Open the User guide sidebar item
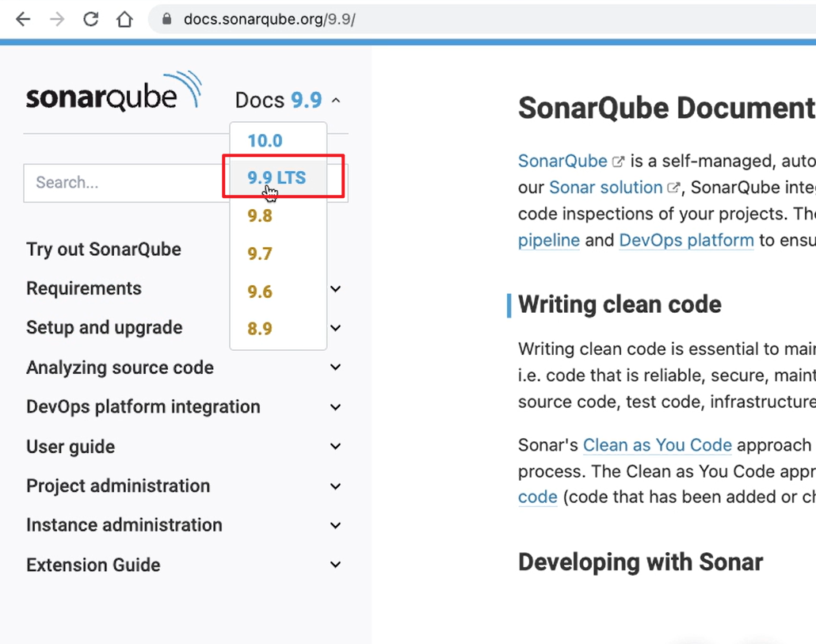The image size is (816, 644). point(71,446)
